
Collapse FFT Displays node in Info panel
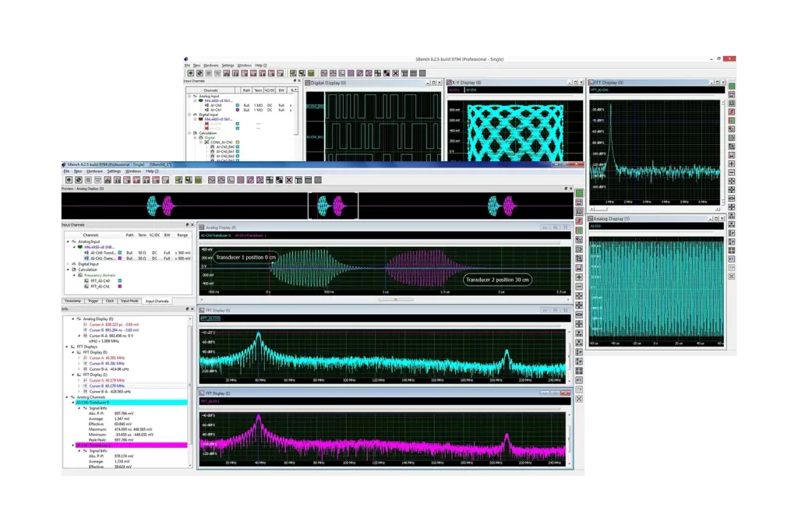pyautogui.click(x=67, y=347)
